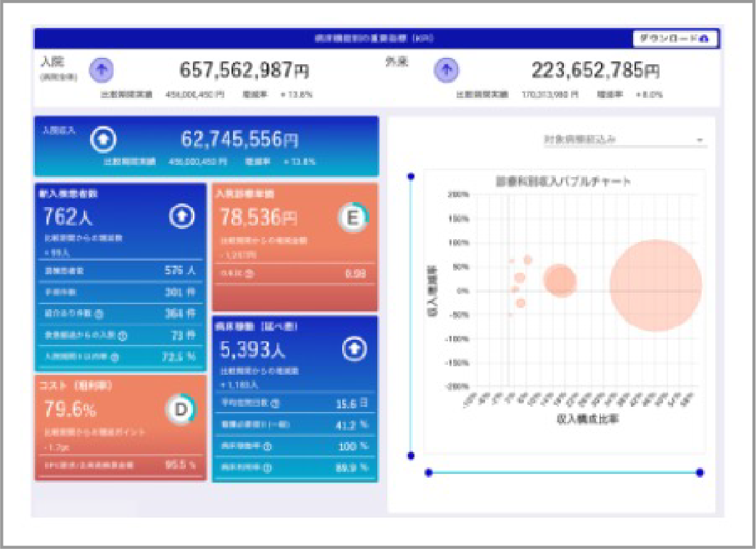Click the up-arrow icon beside 657,562,987円
Viewport: 756px width, 549px height.
(101, 70)
